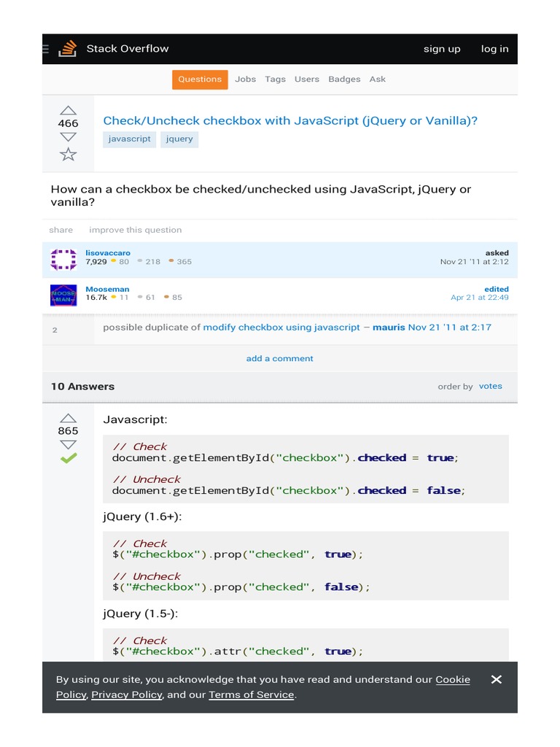Switch to the Questions tab
The height and width of the screenshot is (747, 560).
click(200, 80)
